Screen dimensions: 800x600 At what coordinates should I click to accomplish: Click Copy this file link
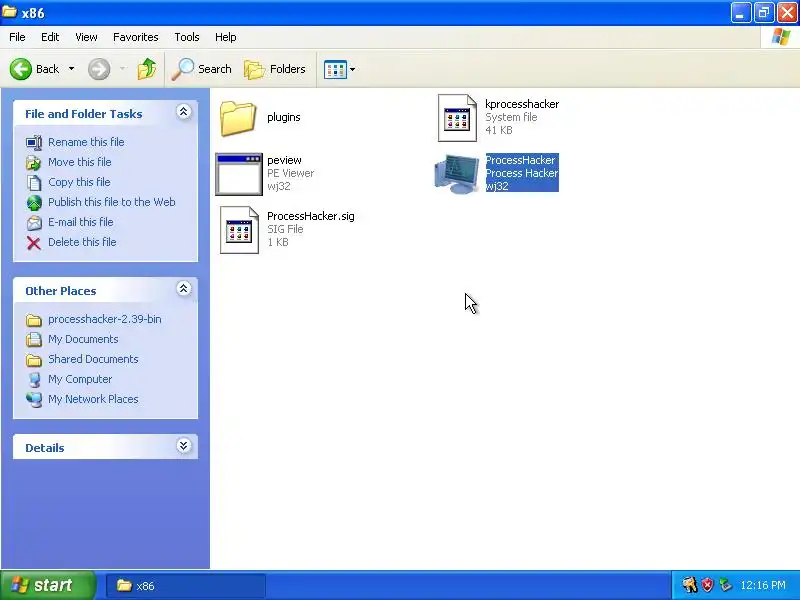[x=79, y=182]
